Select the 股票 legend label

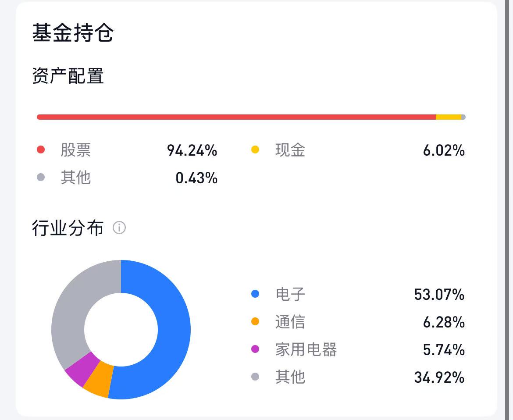[76, 150]
